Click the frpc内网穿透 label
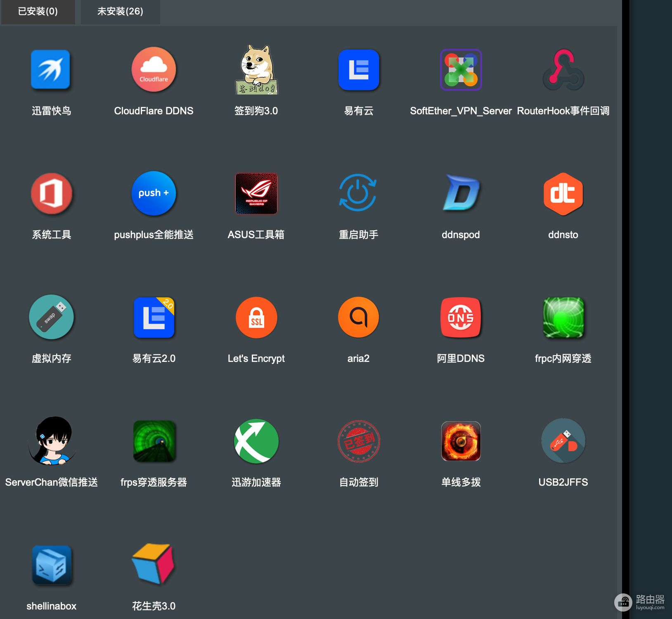Screen dimensions: 672x619 [x=563, y=358]
